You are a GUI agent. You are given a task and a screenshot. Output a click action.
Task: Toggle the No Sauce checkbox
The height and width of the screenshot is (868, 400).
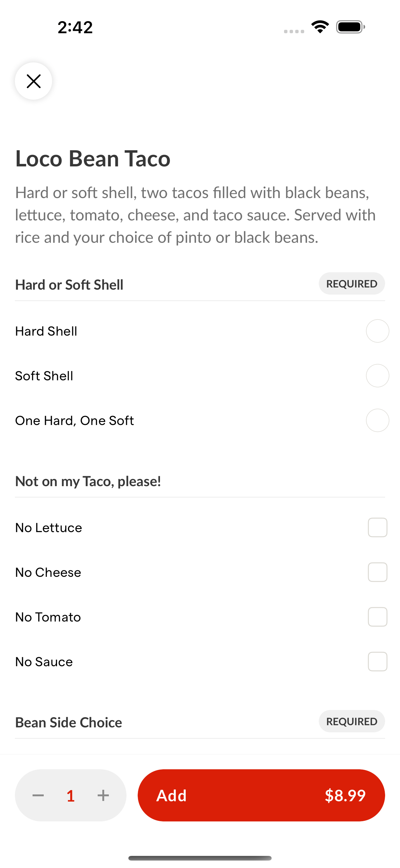pos(377,662)
